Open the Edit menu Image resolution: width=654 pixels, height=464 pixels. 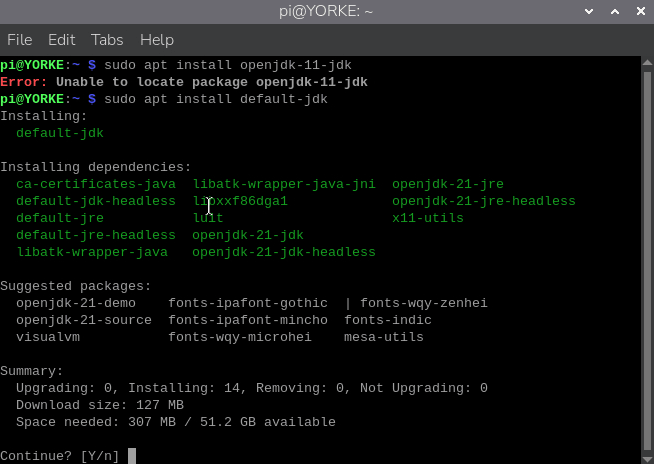coord(62,40)
